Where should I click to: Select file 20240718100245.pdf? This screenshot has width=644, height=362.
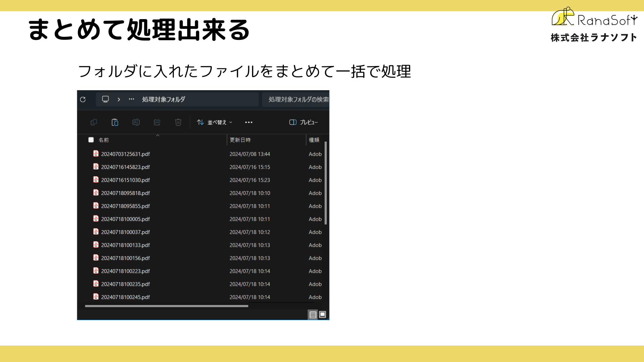pos(125,297)
